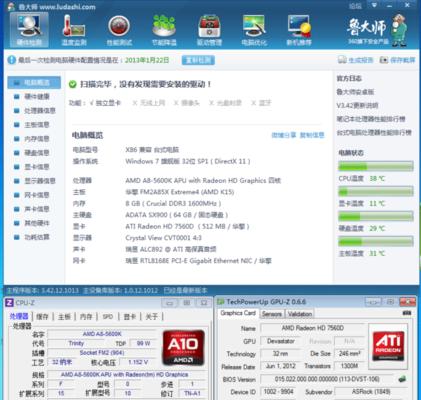
Task: Switch to CPU-Z 关于 tab
Action: click(x=152, y=316)
